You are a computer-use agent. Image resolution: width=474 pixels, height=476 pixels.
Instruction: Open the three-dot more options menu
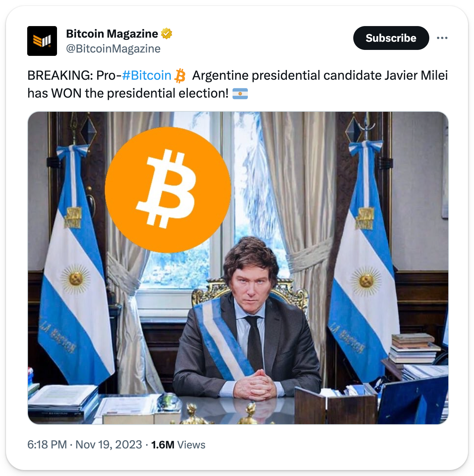pyautogui.click(x=442, y=38)
